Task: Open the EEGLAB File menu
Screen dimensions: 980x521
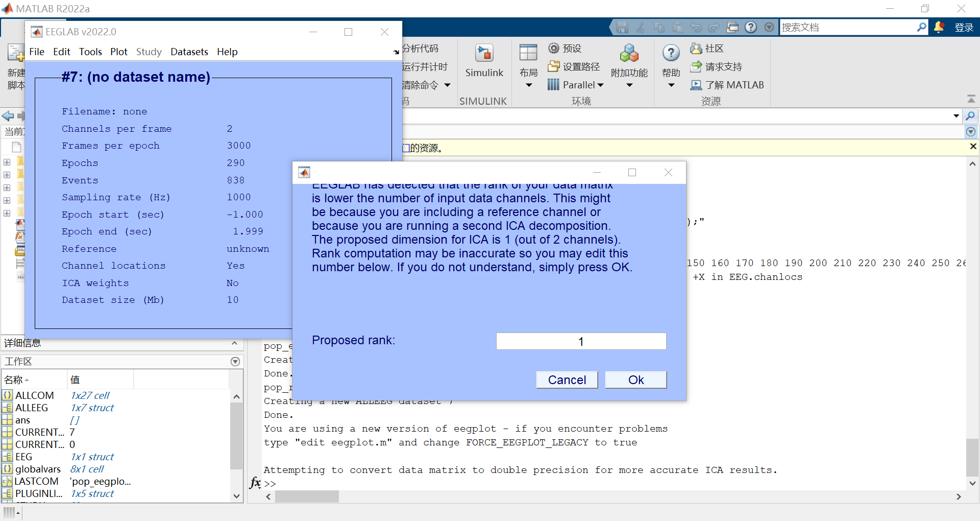Action: coord(37,52)
